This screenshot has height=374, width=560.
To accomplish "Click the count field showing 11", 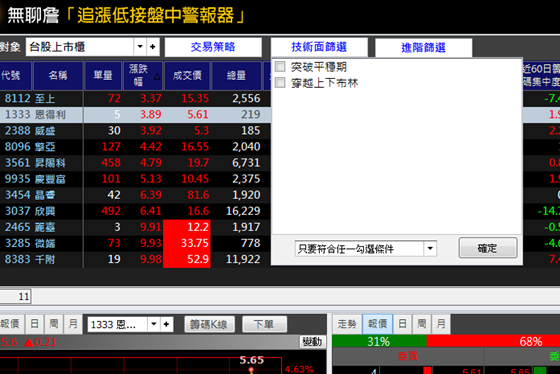I will coord(15,296).
